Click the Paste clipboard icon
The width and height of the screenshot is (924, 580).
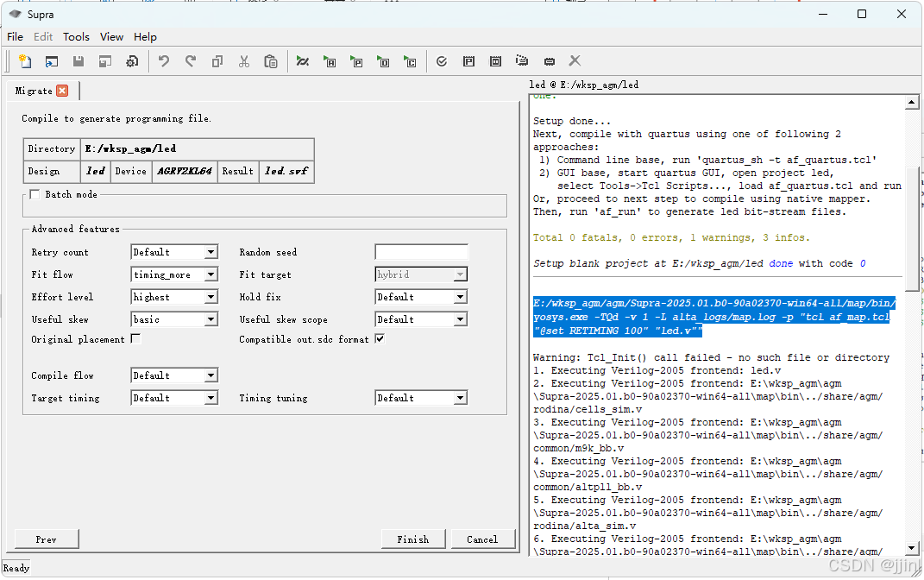271,60
